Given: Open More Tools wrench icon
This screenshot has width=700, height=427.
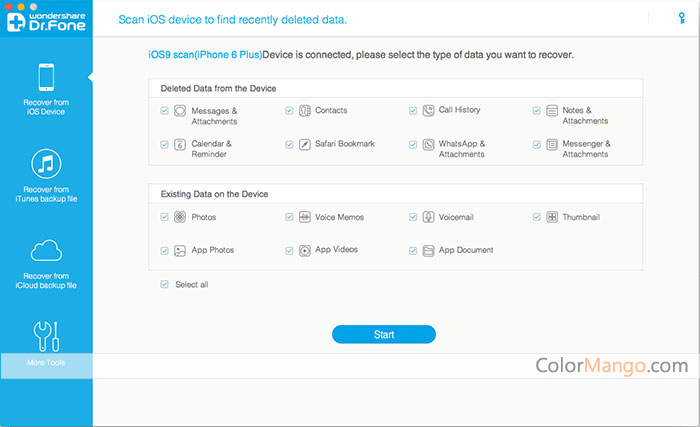Looking at the screenshot, I should pos(46,336).
